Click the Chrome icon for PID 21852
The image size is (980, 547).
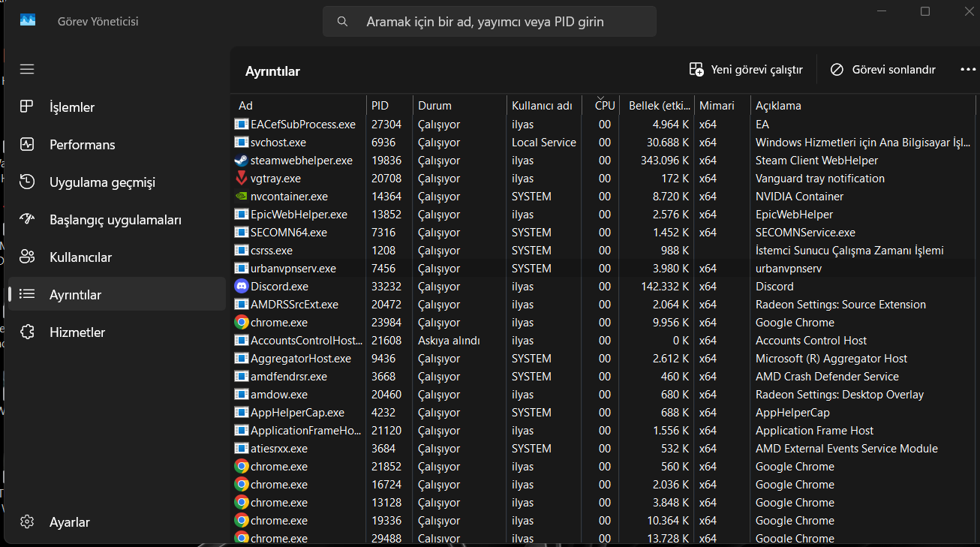coord(242,467)
